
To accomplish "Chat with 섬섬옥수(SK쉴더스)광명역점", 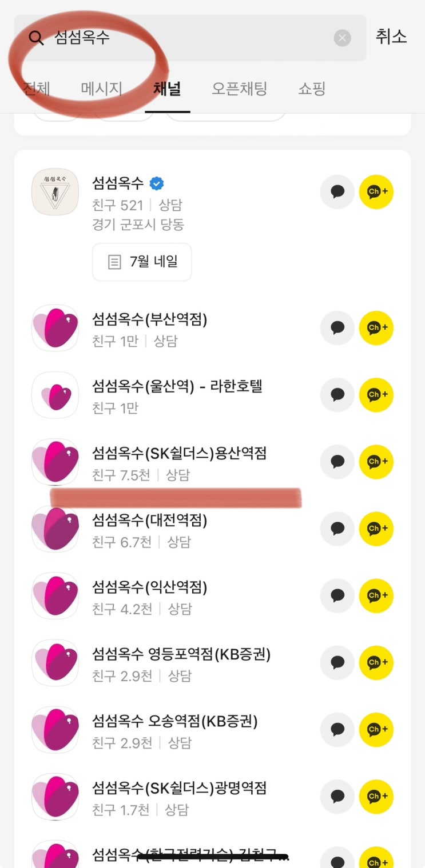I will click(x=337, y=796).
